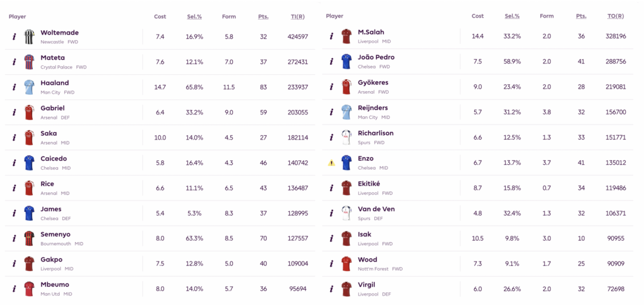
Task: Select João Pedro's Chelsea shirt icon
Action: coord(346,62)
